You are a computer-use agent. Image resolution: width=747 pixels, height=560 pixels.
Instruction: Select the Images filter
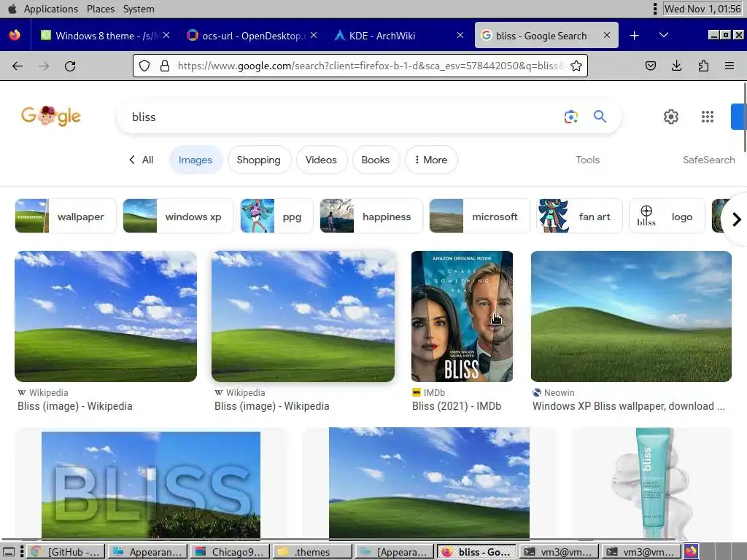196,160
